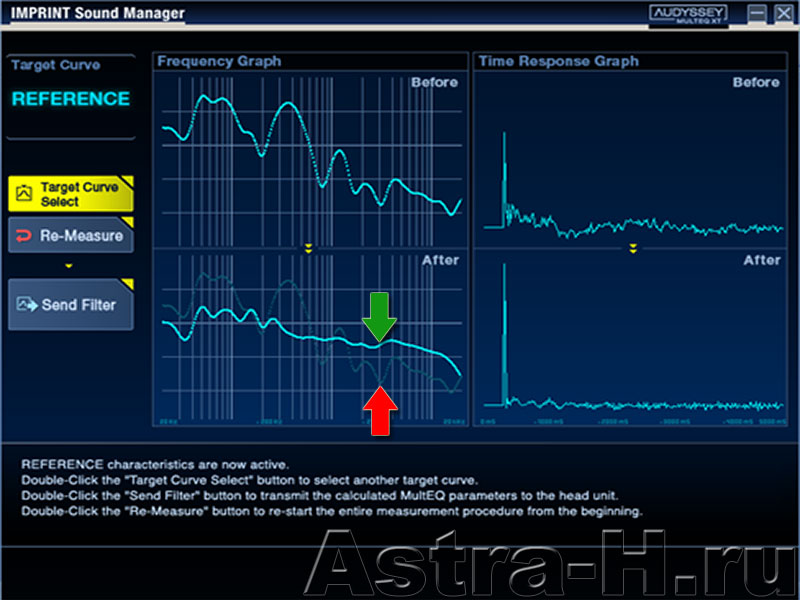The width and height of the screenshot is (800, 600).
Task: Click the Before frequency response graph
Action: coord(310,159)
